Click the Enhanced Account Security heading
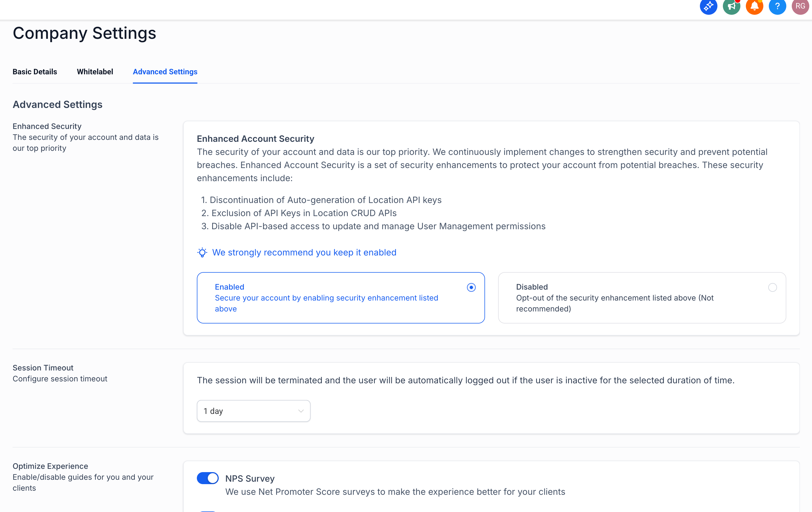This screenshot has width=812, height=512. tap(255, 139)
